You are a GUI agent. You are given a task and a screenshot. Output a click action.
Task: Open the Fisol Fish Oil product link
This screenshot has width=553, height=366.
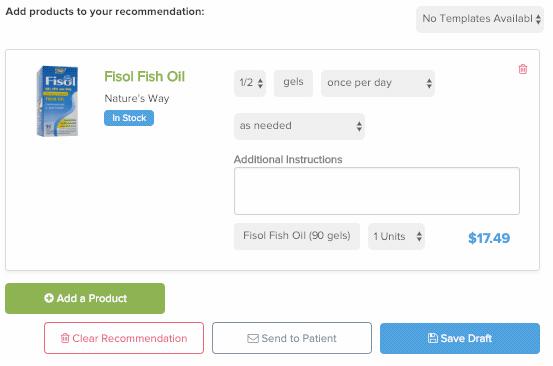click(145, 77)
